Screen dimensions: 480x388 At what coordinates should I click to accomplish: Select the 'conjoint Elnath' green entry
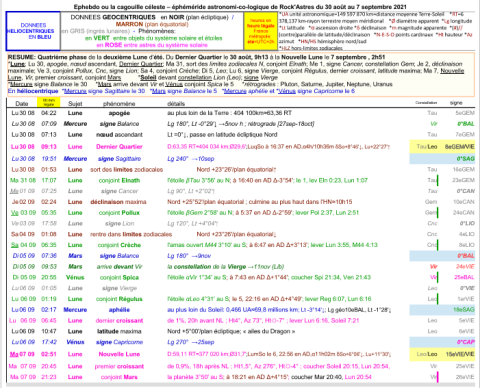[x=119, y=180]
